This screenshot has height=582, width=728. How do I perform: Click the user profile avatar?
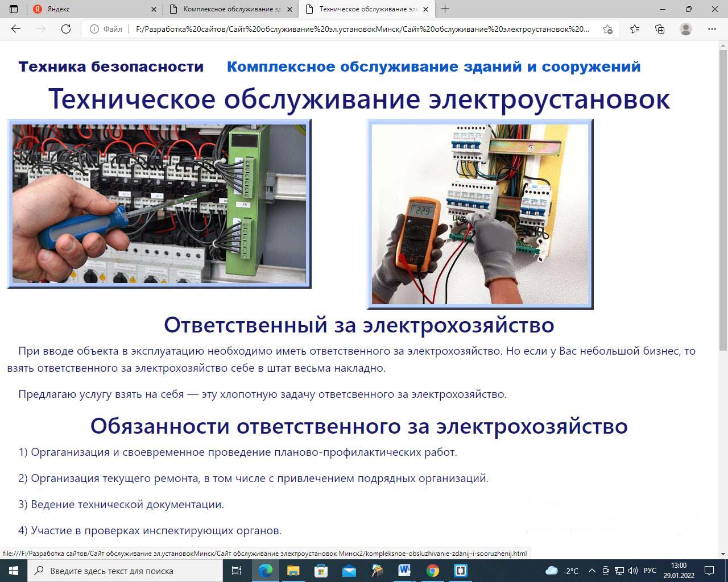(686, 29)
